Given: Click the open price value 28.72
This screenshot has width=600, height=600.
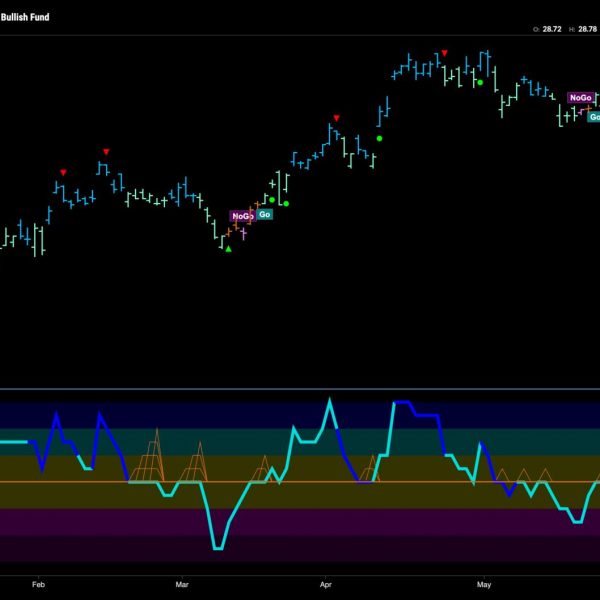Looking at the screenshot, I should click(552, 29).
